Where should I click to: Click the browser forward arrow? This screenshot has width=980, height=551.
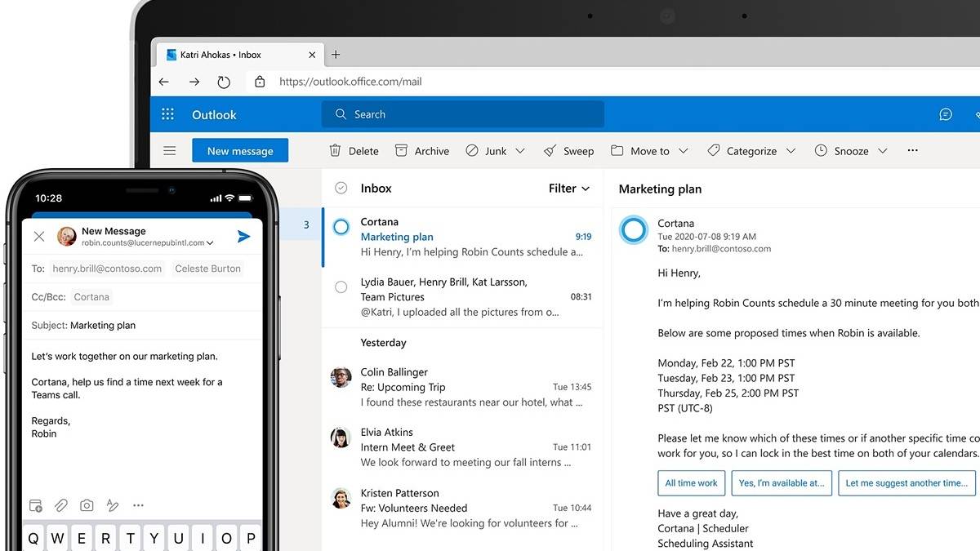(194, 82)
